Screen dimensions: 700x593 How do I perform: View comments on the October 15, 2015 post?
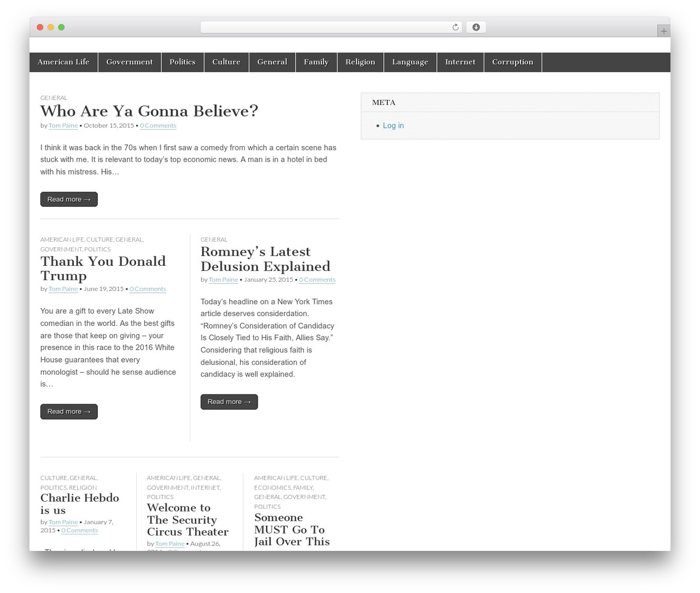(158, 125)
